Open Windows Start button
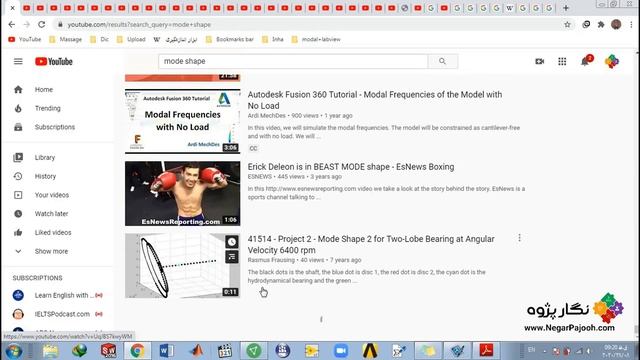This screenshot has height=360, width=640. pyautogui.click(x=13, y=351)
